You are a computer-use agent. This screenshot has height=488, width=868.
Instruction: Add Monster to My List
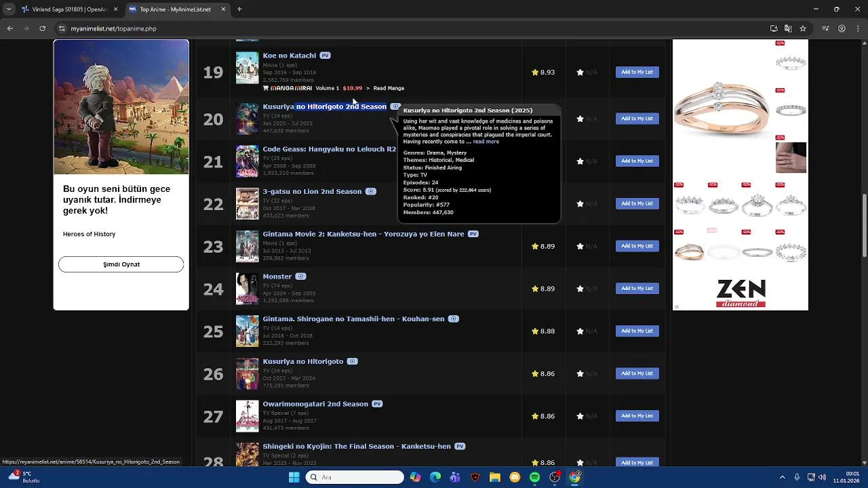(x=637, y=289)
